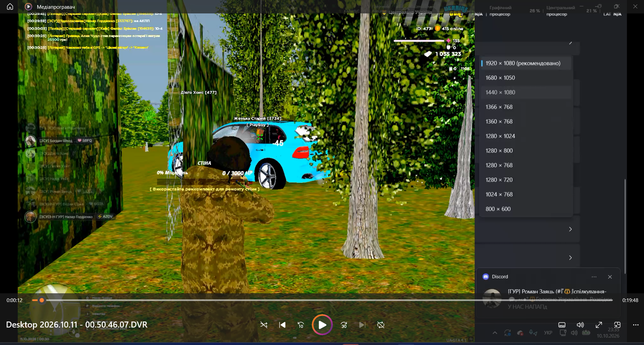Image resolution: width=644 pixels, height=345 pixels.
Task: Click the orange seek bar handle
Action: [x=42, y=300]
